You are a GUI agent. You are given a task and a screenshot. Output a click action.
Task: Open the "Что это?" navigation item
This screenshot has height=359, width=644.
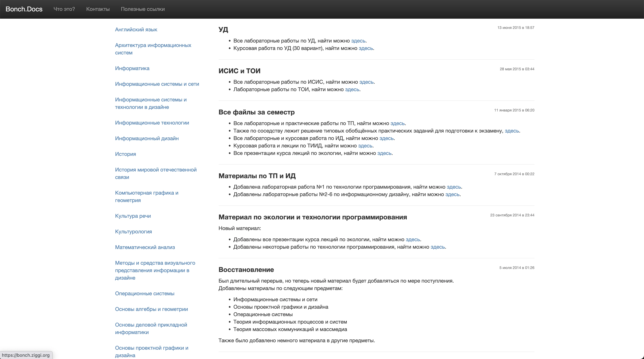point(64,9)
